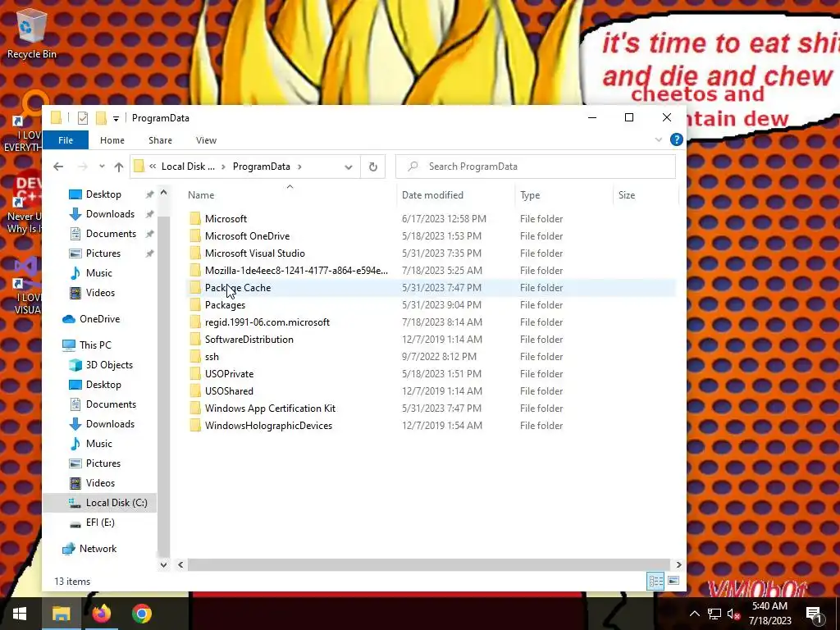This screenshot has width=840, height=630.
Task: Open the notification center icon
Action: point(814,614)
